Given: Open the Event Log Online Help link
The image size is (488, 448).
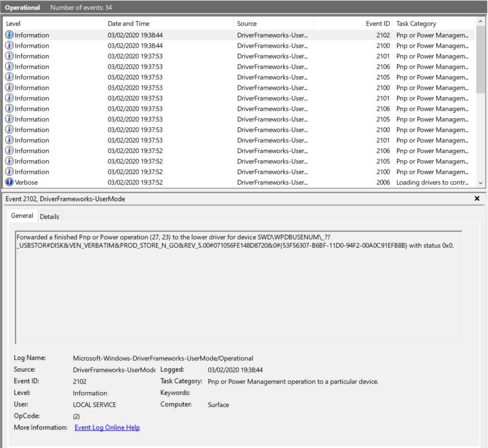Looking at the screenshot, I should [x=107, y=427].
